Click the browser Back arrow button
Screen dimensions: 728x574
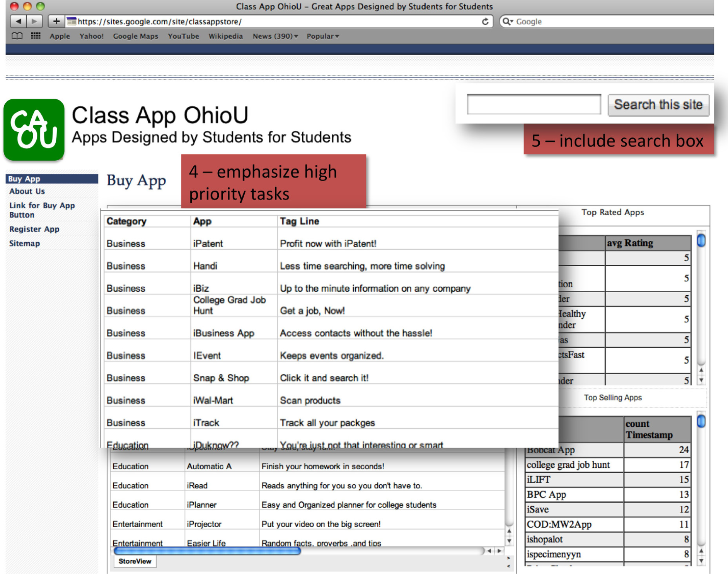pyautogui.click(x=18, y=21)
